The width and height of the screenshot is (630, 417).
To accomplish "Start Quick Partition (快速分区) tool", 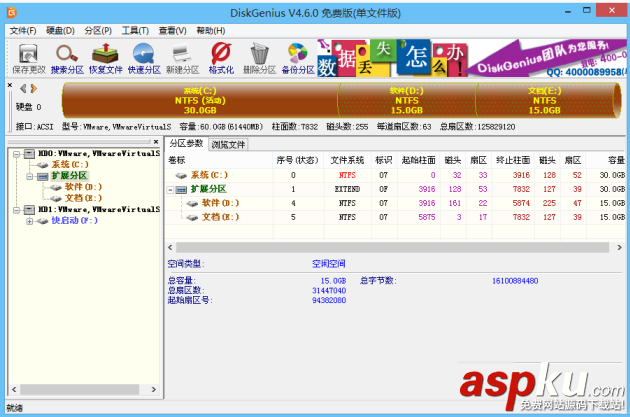I will (x=144, y=59).
